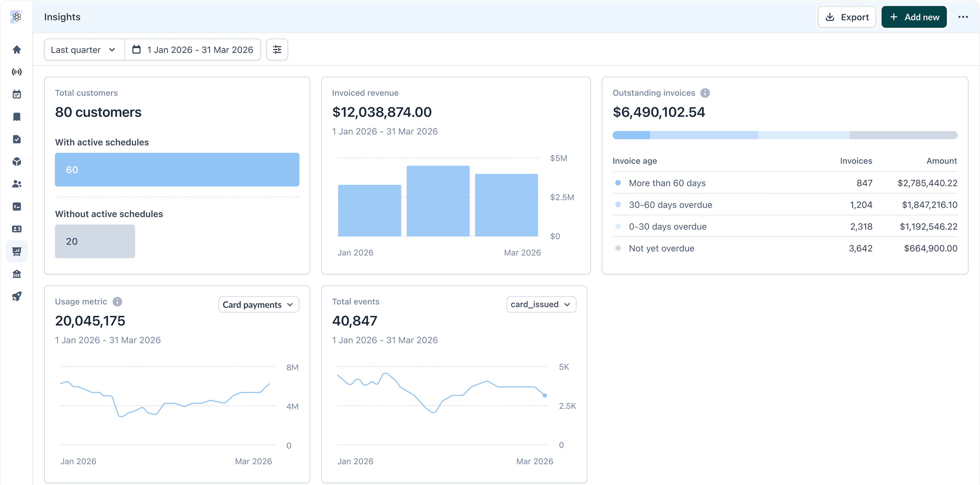Open the 1 Jan 2026 - 31 Mar 2026 date picker
The width and height of the screenshot is (980, 485).
point(192,49)
